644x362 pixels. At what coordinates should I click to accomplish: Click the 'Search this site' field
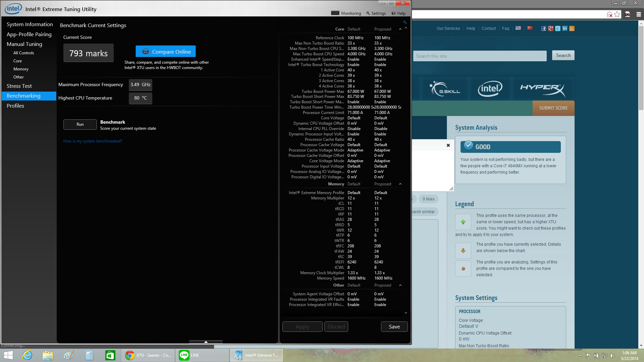(x=480, y=56)
